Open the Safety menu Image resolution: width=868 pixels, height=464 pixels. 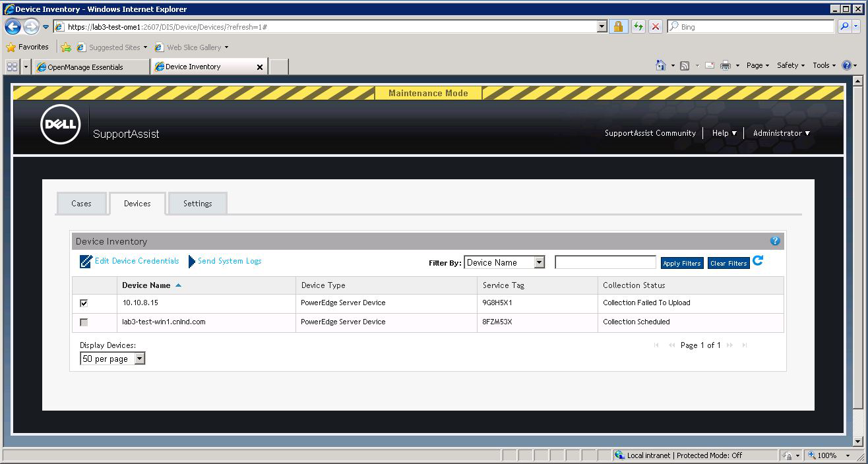click(x=791, y=66)
